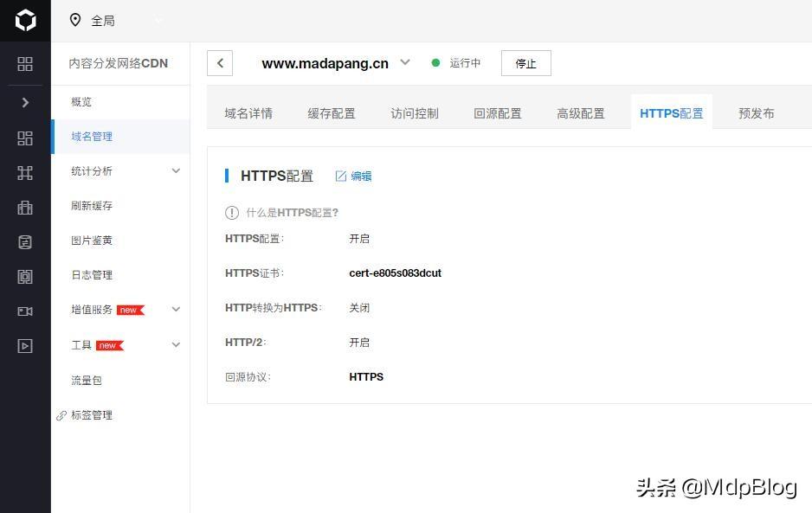812x513 pixels.
Task: Click the 关闭 value of HTTP转换为HTTPS
Action: [359, 308]
